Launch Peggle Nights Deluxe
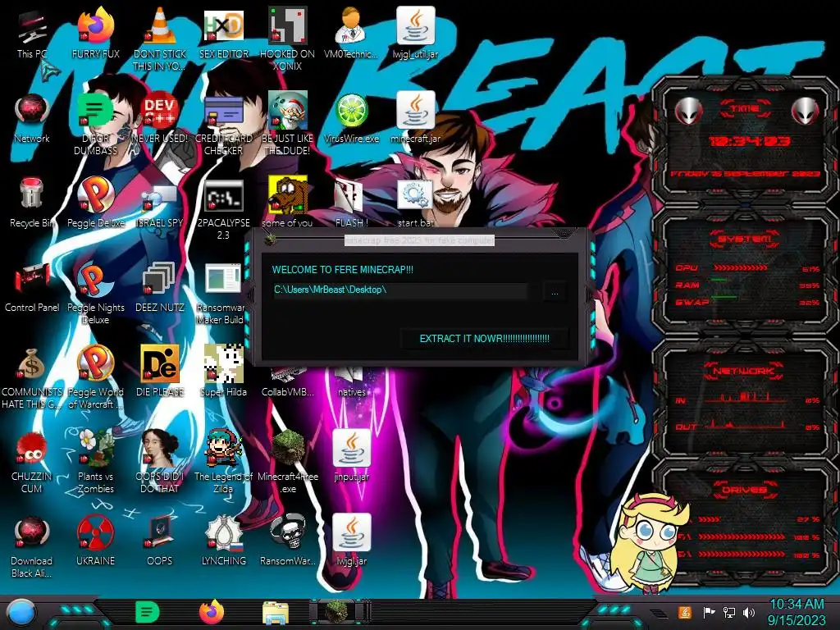 coord(95,294)
